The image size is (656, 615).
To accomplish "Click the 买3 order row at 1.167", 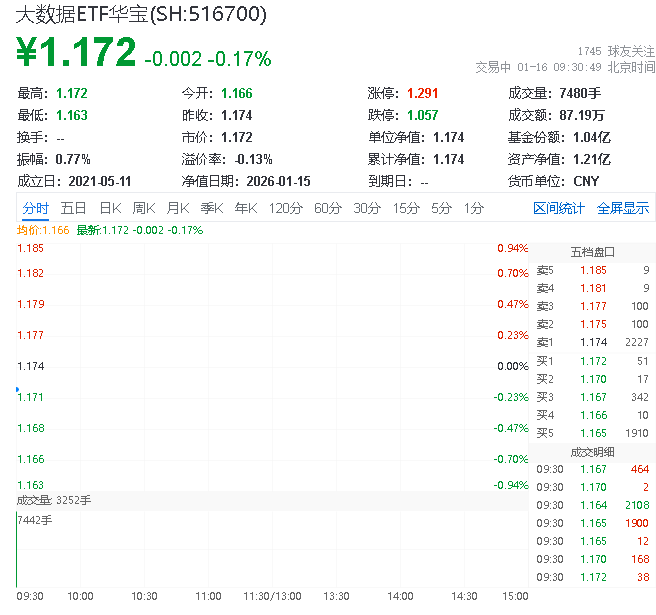I will [592, 397].
